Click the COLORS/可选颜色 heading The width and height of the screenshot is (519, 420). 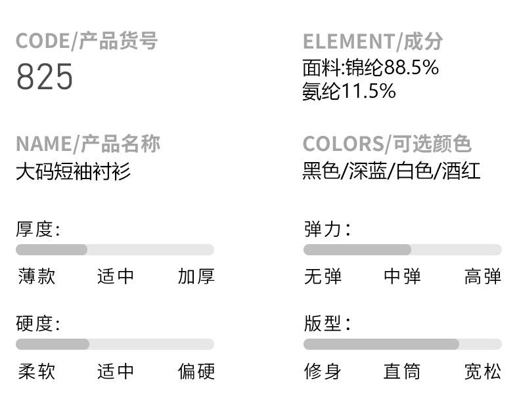tap(387, 144)
